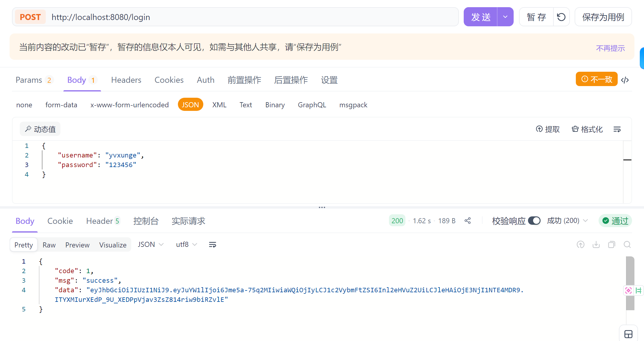The image size is (644, 341).
Task: Select the Text body type
Action: click(246, 105)
